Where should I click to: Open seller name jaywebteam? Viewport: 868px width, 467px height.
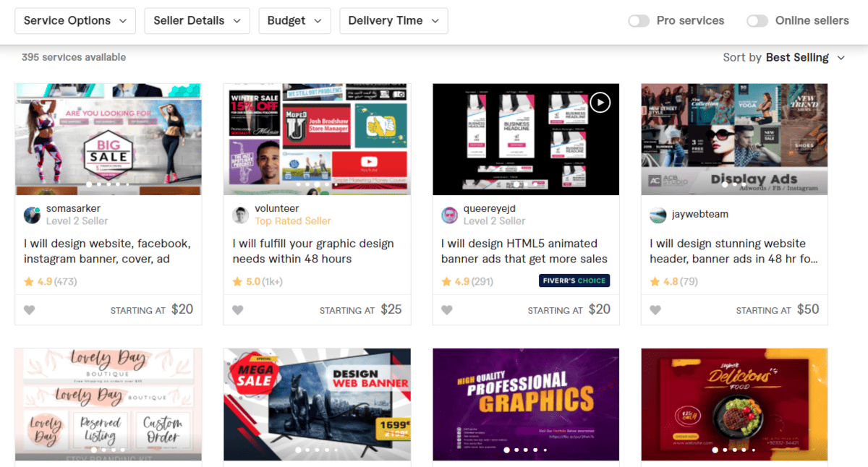pos(700,214)
